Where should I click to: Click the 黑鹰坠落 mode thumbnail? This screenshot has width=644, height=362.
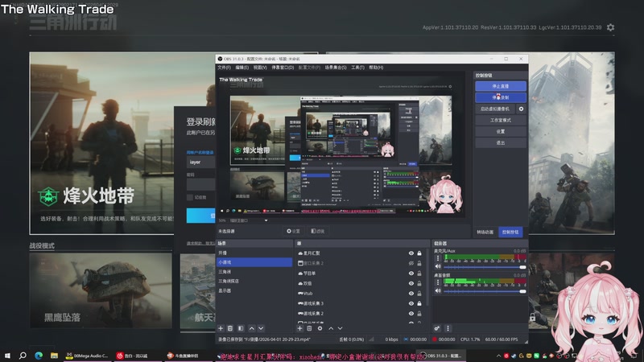(x=101, y=290)
